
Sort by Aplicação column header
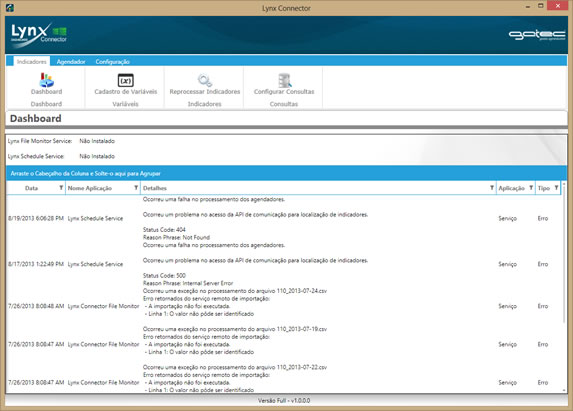(x=511, y=188)
